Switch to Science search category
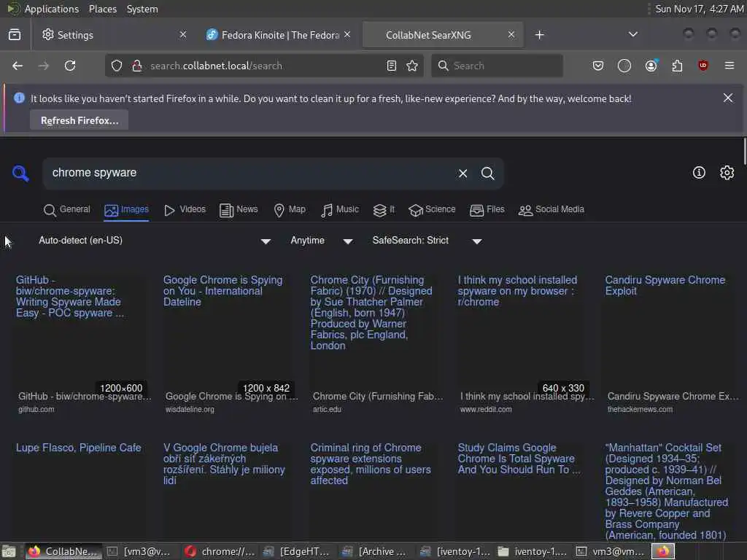The image size is (747, 560). point(432,209)
